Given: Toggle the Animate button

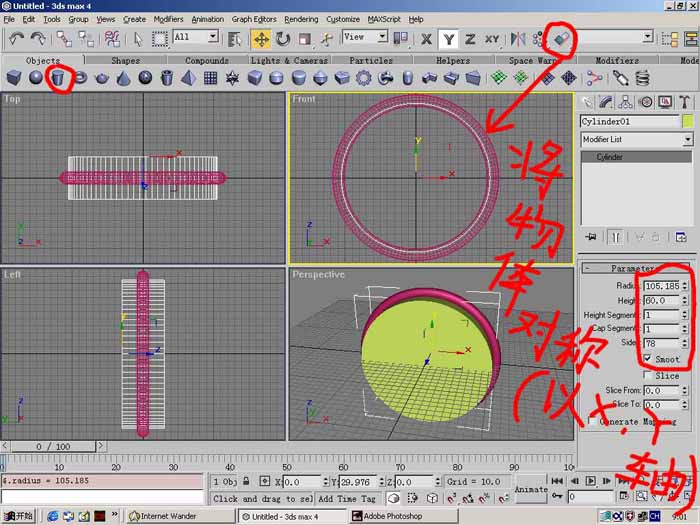Looking at the screenshot, I should coord(531,489).
